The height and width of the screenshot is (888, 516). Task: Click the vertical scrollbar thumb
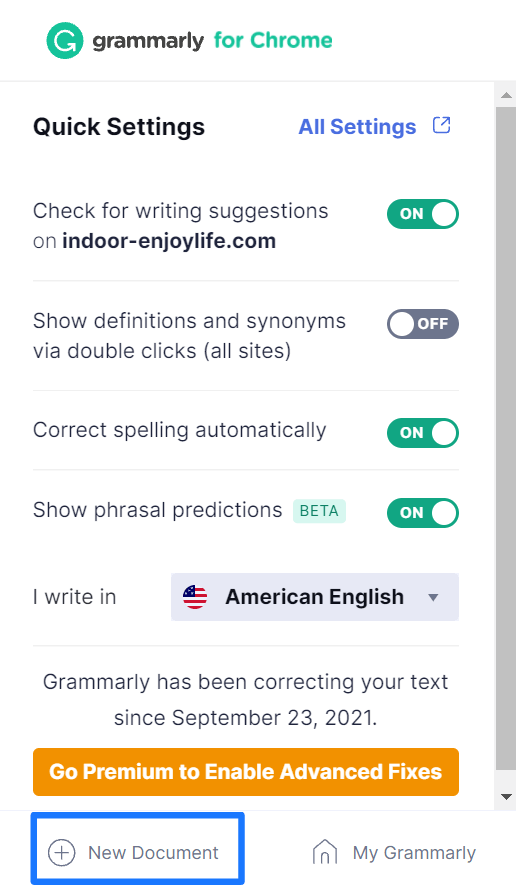505,438
